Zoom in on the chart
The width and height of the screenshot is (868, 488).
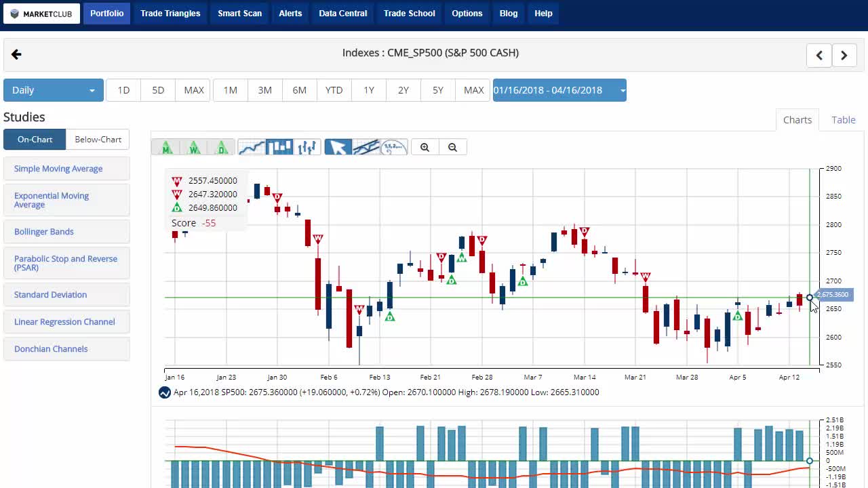tap(425, 147)
